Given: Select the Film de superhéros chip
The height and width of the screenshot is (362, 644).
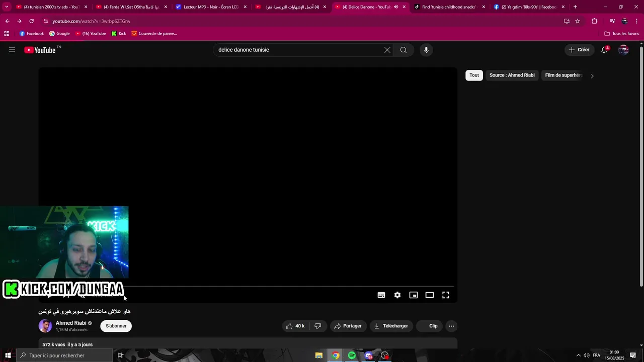Looking at the screenshot, I should 563,75.
